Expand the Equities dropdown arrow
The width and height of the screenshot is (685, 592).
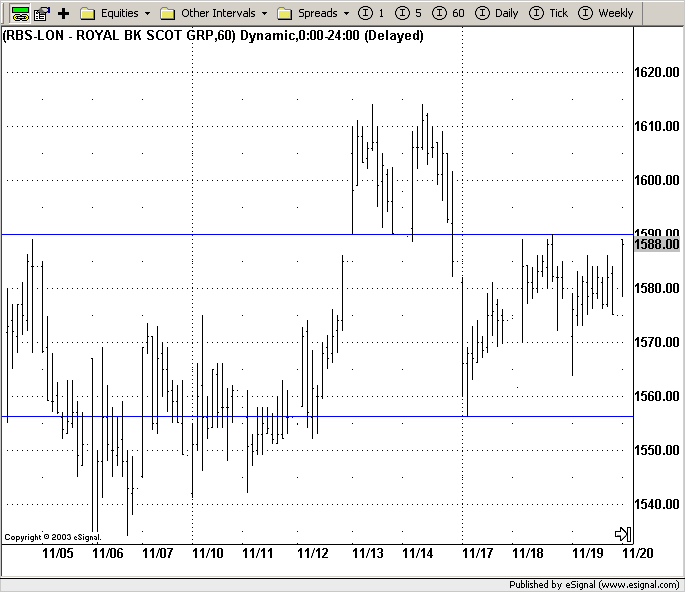148,14
